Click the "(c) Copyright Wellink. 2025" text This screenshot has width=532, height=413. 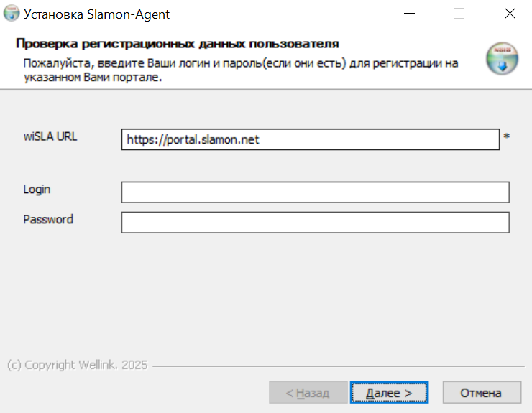pyautogui.click(x=77, y=365)
